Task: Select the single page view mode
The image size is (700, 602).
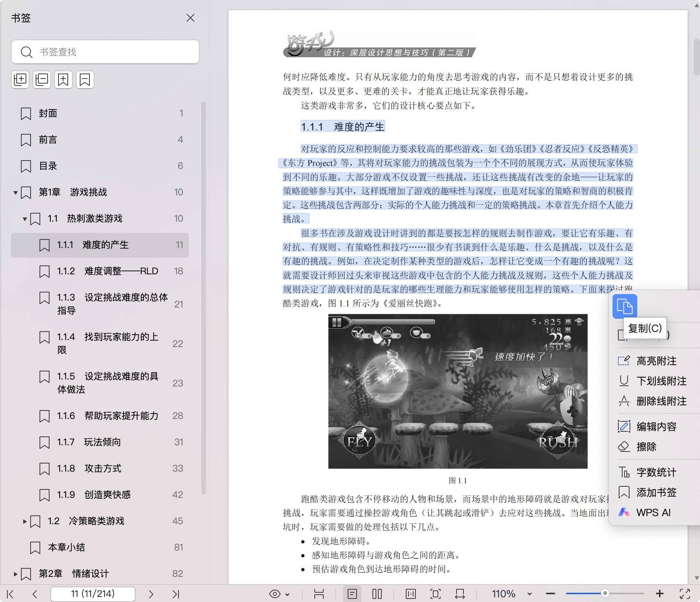Action: pos(352,594)
